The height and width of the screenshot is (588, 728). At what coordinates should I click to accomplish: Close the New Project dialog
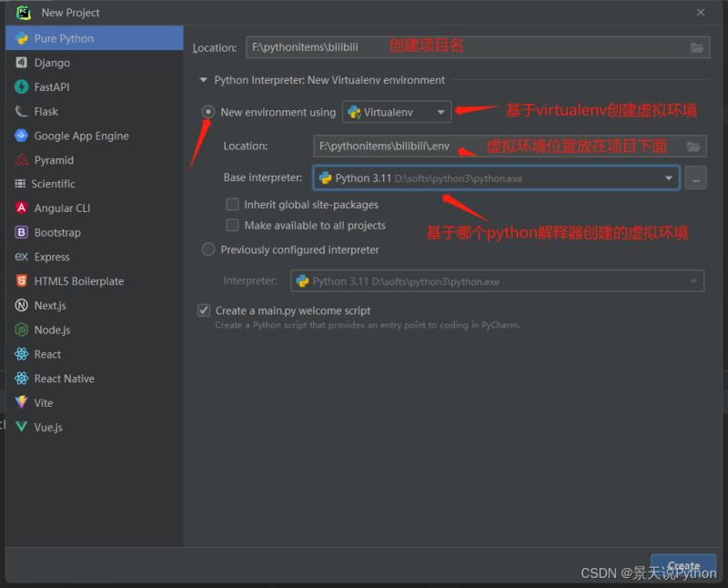[701, 13]
